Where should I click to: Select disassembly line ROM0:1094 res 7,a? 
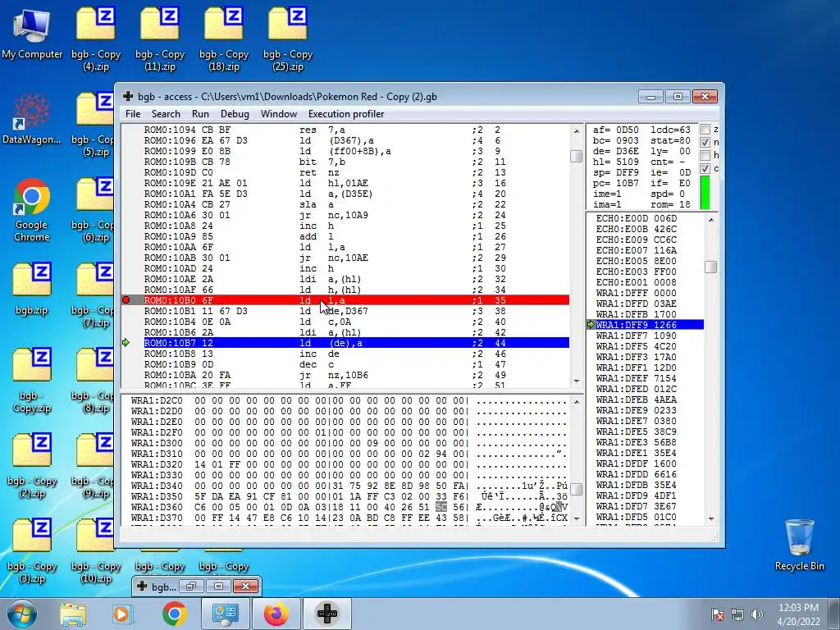[356, 130]
